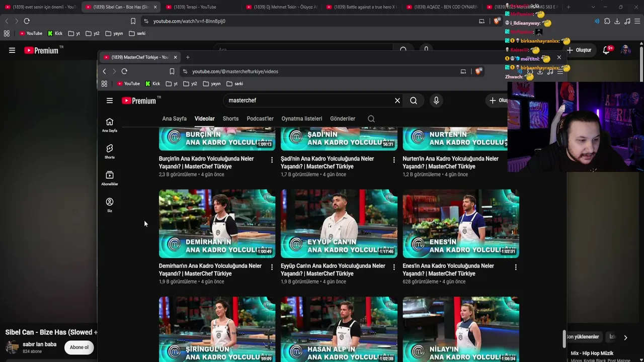The height and width of the screenshot is (362, 644).
Task: Switch to channel Shorts tab
Action: pyautogui.click(x=230, y=119)
